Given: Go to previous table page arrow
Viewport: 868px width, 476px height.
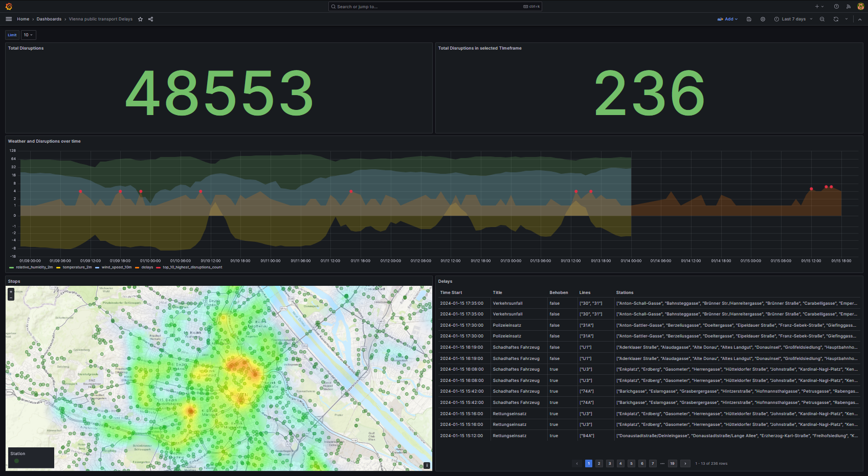Looking at the screenshot, I should tap(577, 463).
